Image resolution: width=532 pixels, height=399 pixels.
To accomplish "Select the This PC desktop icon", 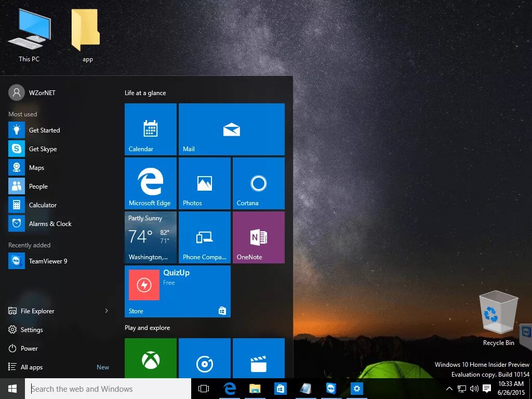I will (29, 35).
